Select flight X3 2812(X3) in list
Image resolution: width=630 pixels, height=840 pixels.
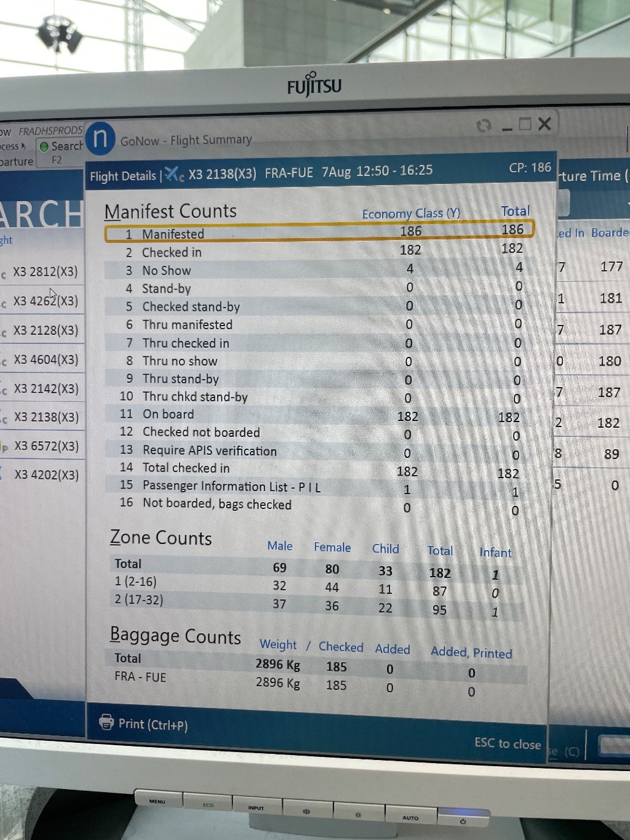click(46, 272)
